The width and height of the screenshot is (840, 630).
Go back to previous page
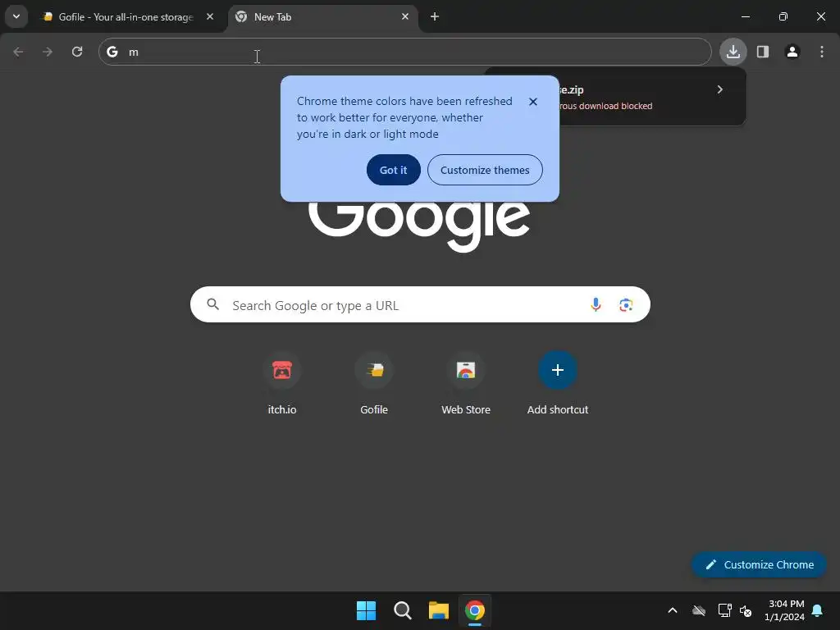18,52
